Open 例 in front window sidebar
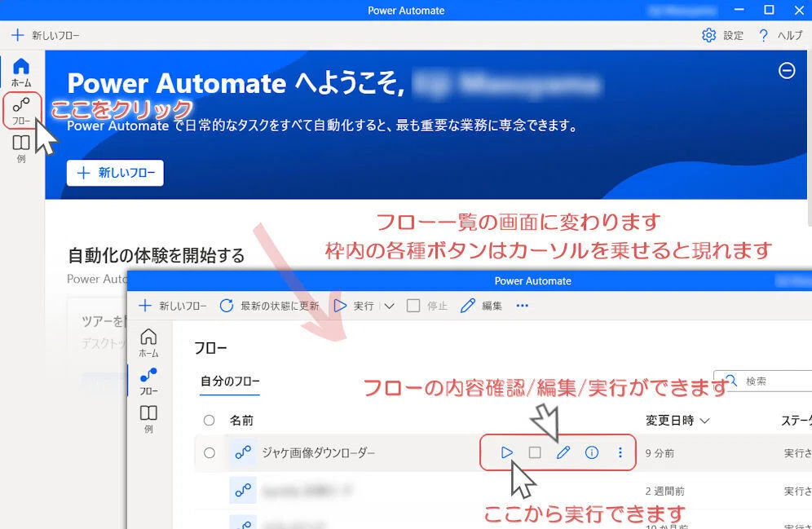 pyautogui.click(x=148, y=419)
